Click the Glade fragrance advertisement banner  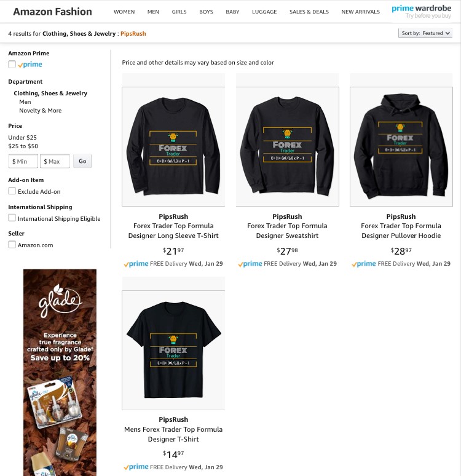point(60,372)
